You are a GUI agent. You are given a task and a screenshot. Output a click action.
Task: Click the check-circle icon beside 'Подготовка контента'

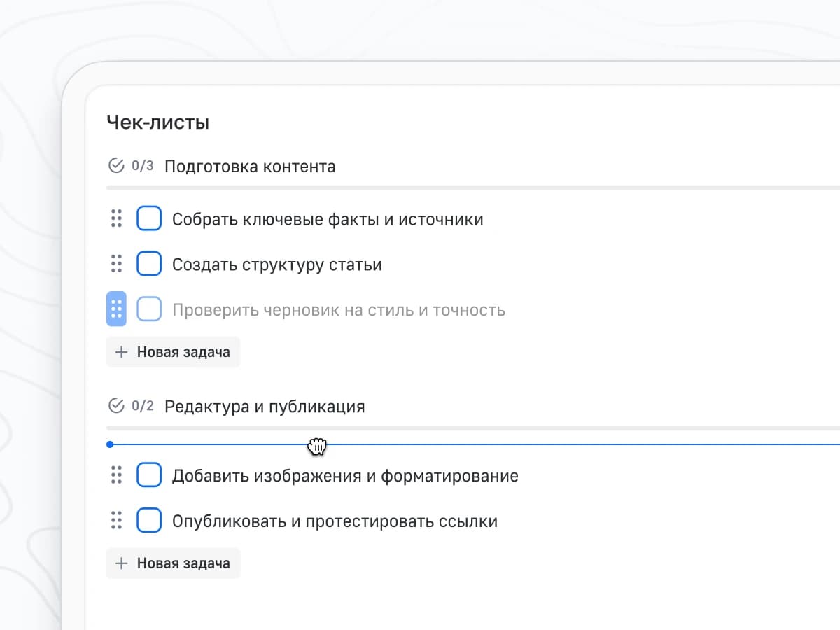(116, 166)
